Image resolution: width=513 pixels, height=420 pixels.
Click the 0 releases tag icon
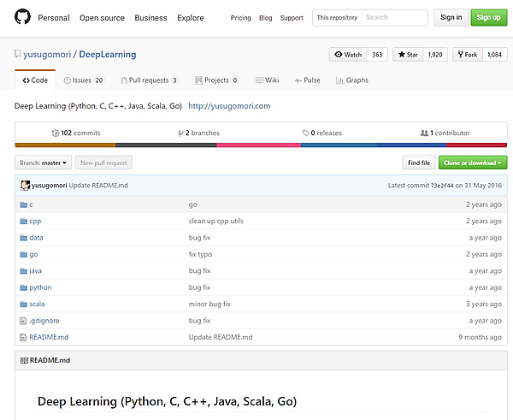tap(306, 133)
